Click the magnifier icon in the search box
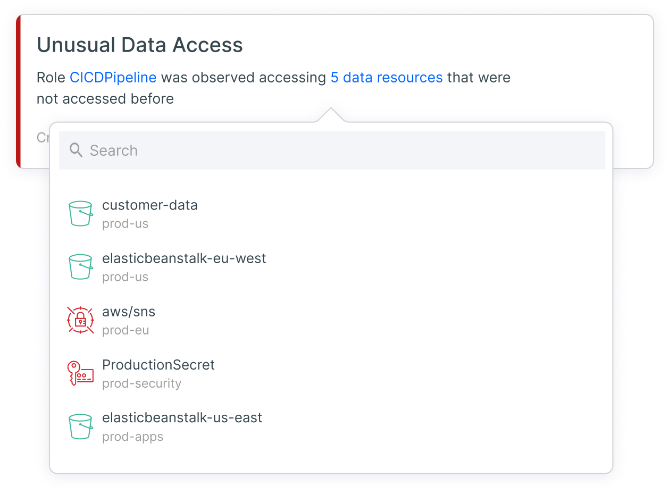This screenshot has width=670, height=493. [x=76, y=151]
